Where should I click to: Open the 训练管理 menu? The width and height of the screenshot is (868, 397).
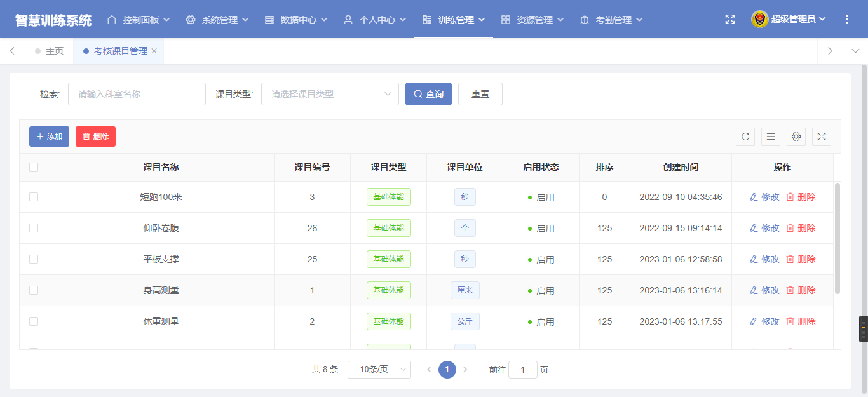[454, 20]
